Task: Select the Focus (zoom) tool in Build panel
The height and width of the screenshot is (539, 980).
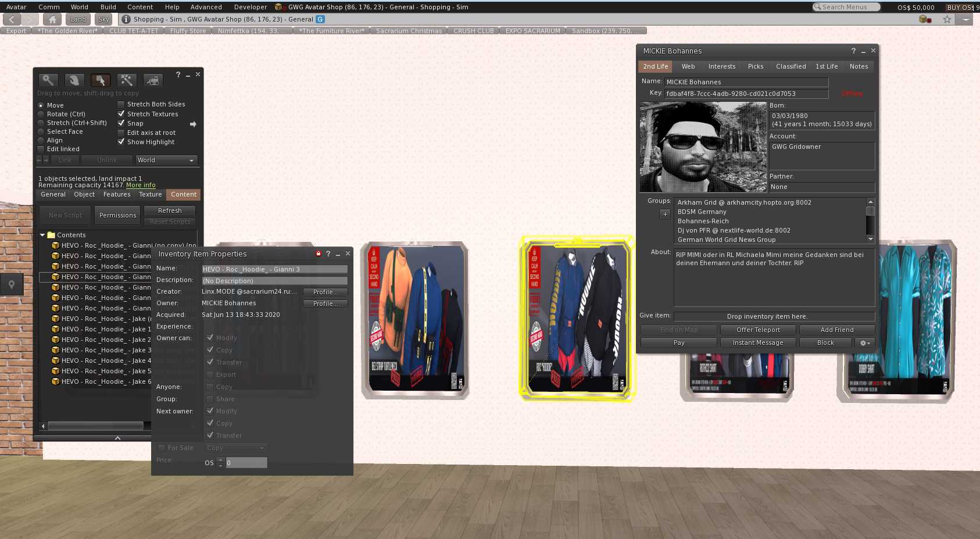Action: point(48,80)
